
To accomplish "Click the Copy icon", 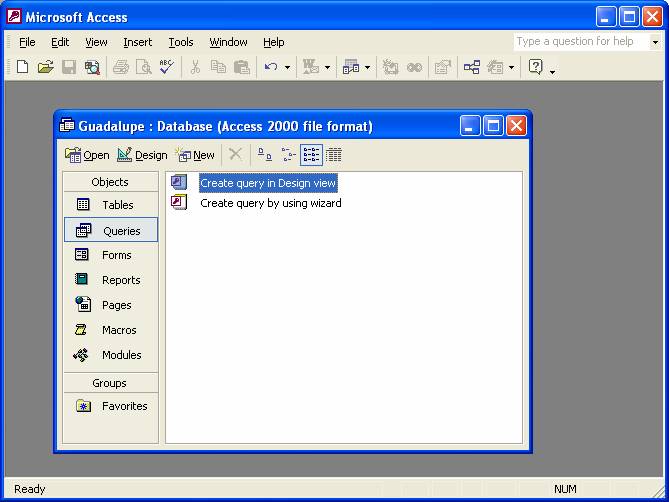I will click(x=218, y=67).
